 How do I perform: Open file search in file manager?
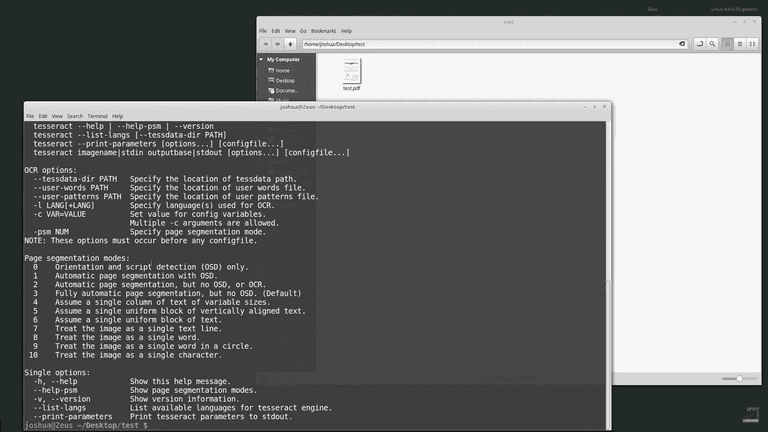tap(714, 44)
